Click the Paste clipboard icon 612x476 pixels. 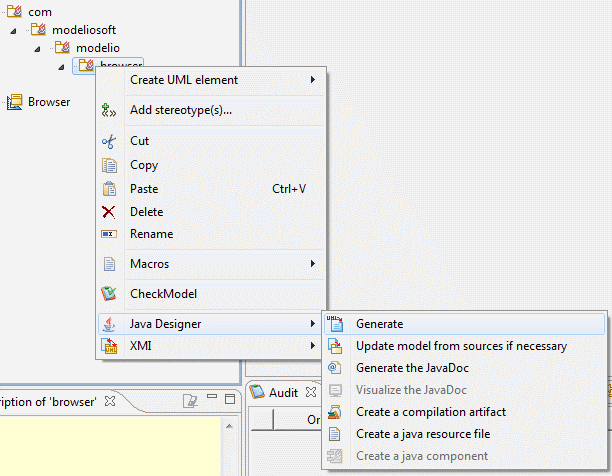[109, 189]
